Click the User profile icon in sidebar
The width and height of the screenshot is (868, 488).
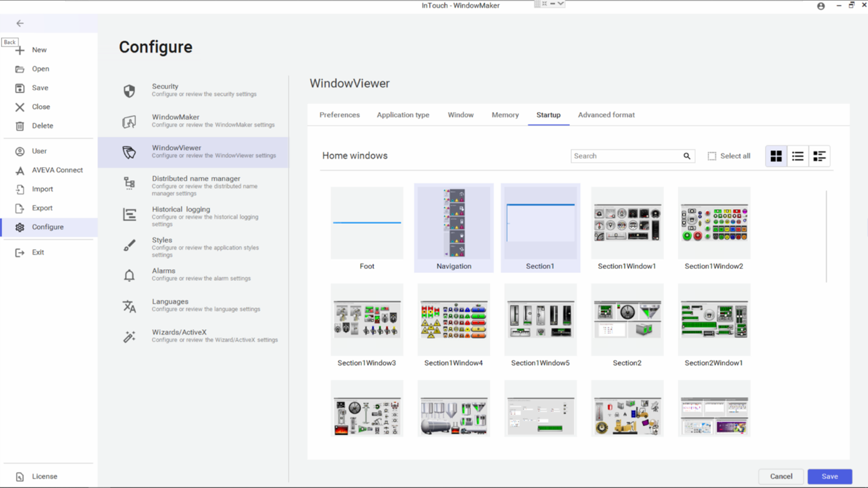tap(20, 151)
